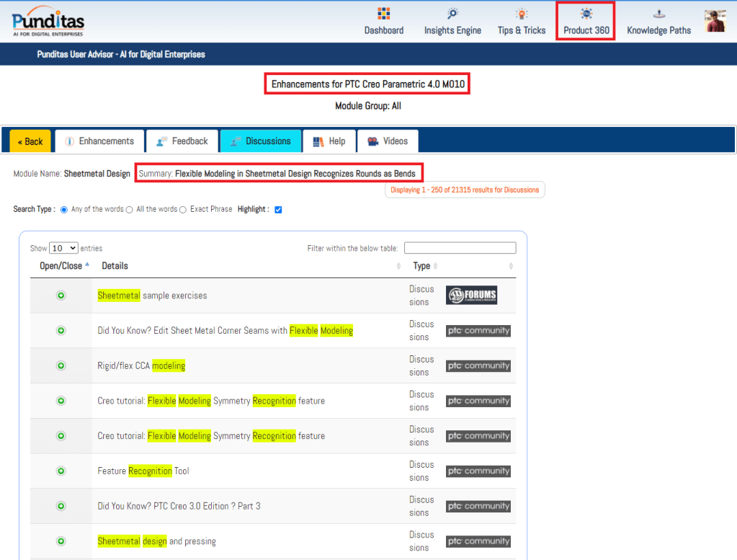Click the Back button
This screenshot has height=560, width=737.
pos(30,141)
